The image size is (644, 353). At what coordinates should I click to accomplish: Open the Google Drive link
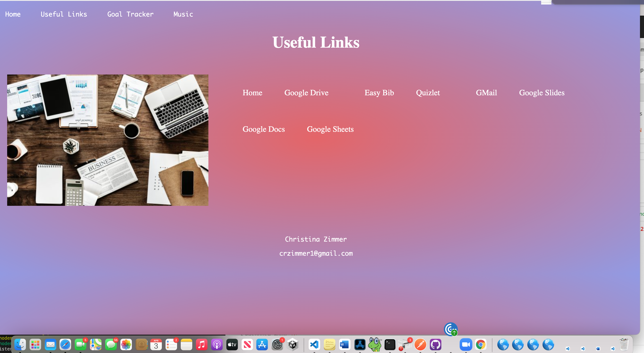(x=306, y=93)
